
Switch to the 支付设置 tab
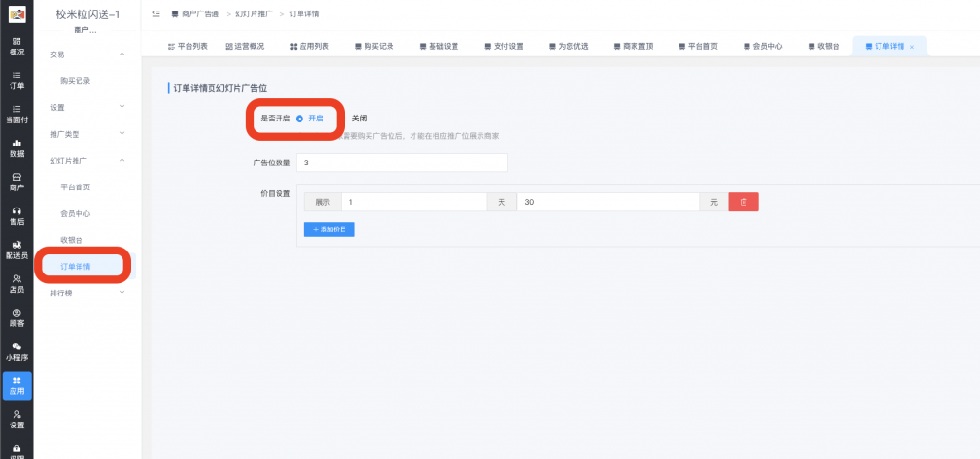coord(503,46)
